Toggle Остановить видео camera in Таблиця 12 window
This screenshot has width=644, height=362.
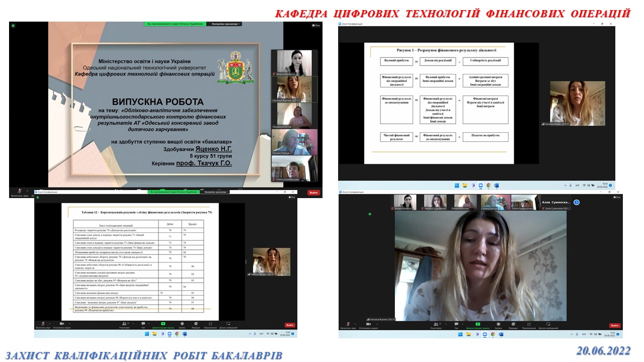pyautogui.click(x=62, y=325)
